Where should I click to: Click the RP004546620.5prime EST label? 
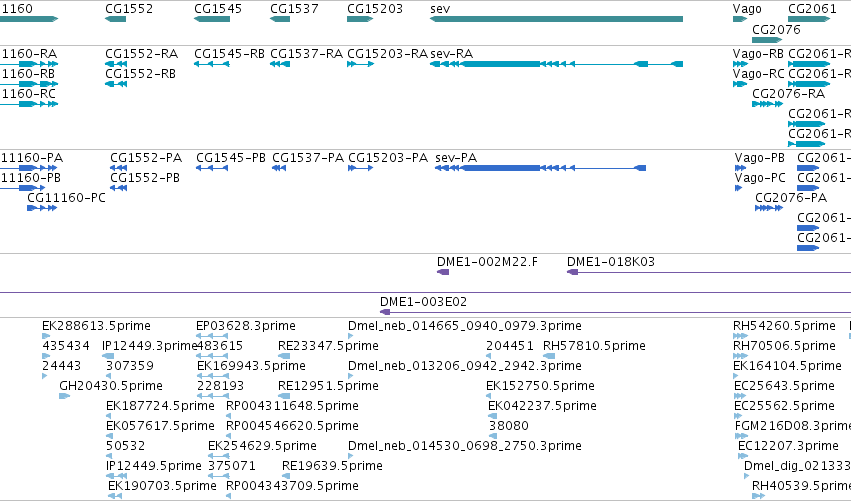[x=293, y=427]
